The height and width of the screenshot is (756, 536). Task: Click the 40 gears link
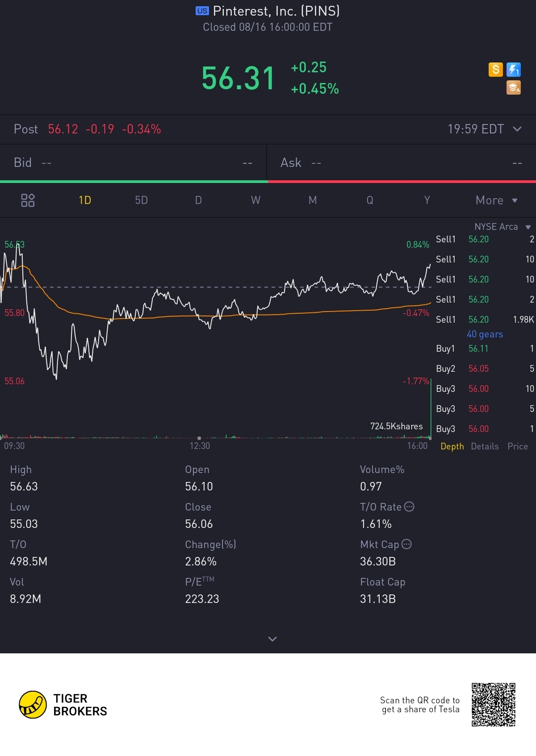point(485,334)
